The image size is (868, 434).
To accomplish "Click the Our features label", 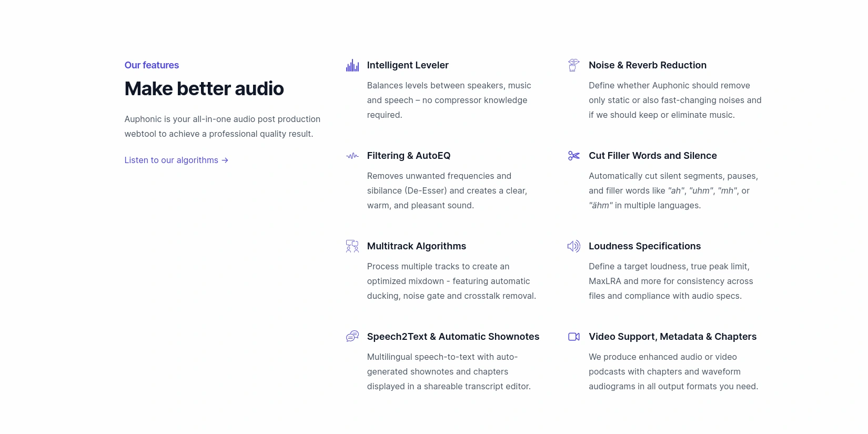I will pos(152,65).
